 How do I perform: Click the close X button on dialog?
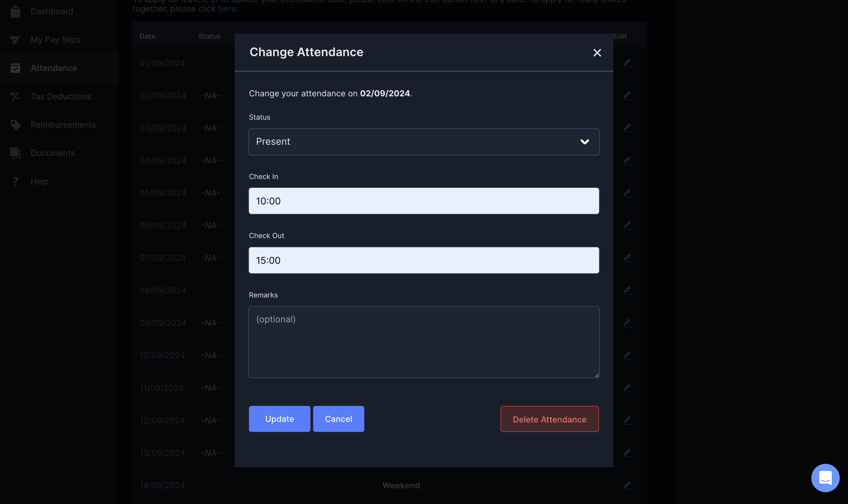pyautogui.click(x=596, y=53)
